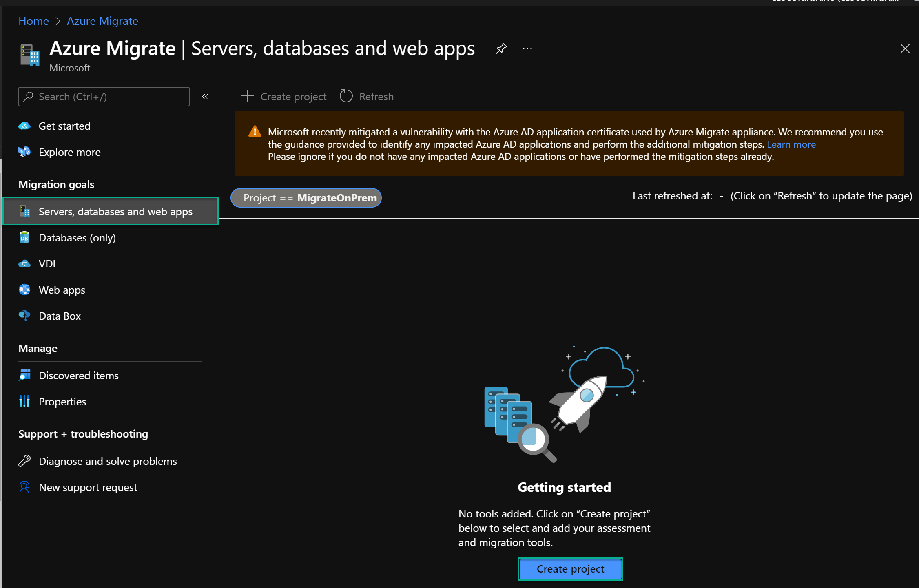Image resolution: width=919 pixels, height=588 pixels.
Task: Click the Web apps globe icon
Action: pyautogui.click(x=24, y=290)
